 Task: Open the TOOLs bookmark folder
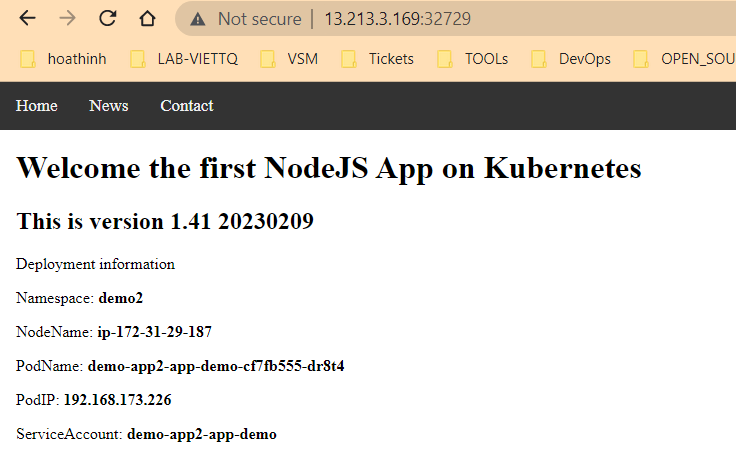(x=472, y=59)
